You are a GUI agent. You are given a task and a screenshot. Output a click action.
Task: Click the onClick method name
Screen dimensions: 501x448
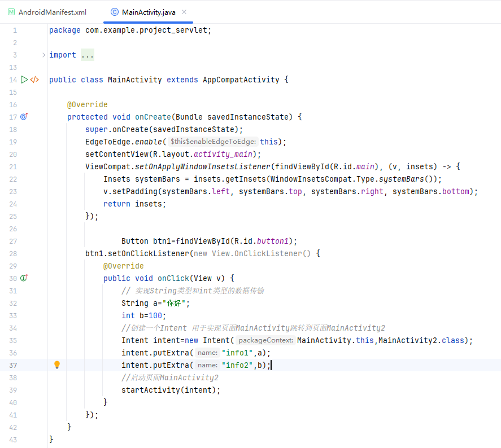coord(173,278)
